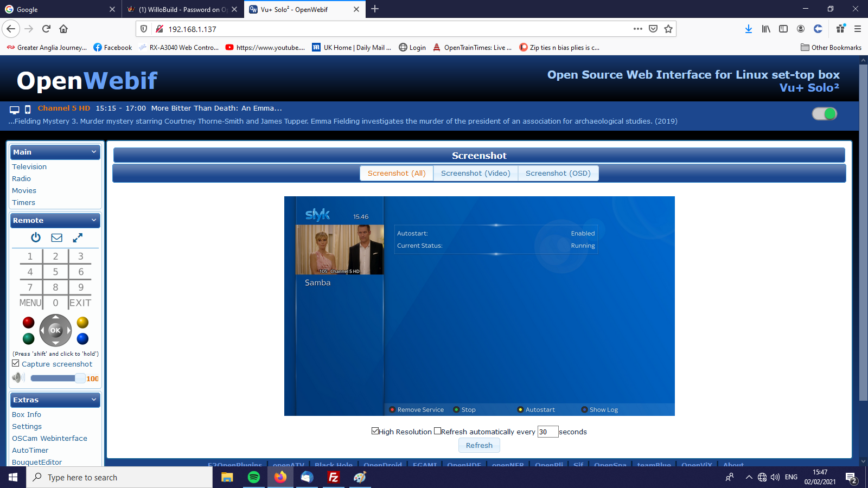
Task: Uncheck the High Resolution checkbox
Action: (375, 431)
